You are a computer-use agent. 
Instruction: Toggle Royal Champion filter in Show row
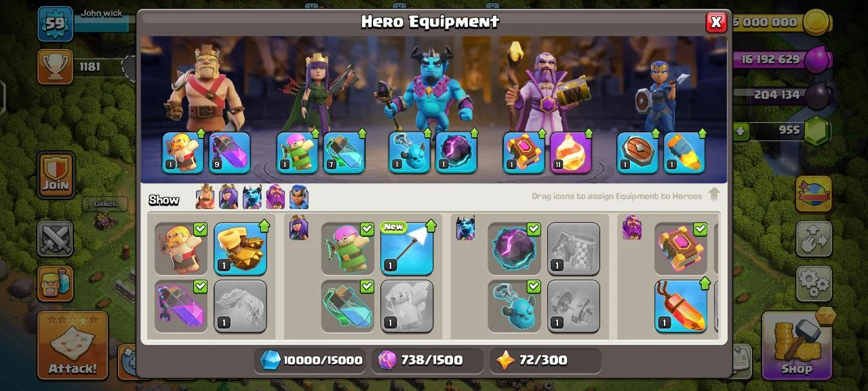[x=299, y=197]
